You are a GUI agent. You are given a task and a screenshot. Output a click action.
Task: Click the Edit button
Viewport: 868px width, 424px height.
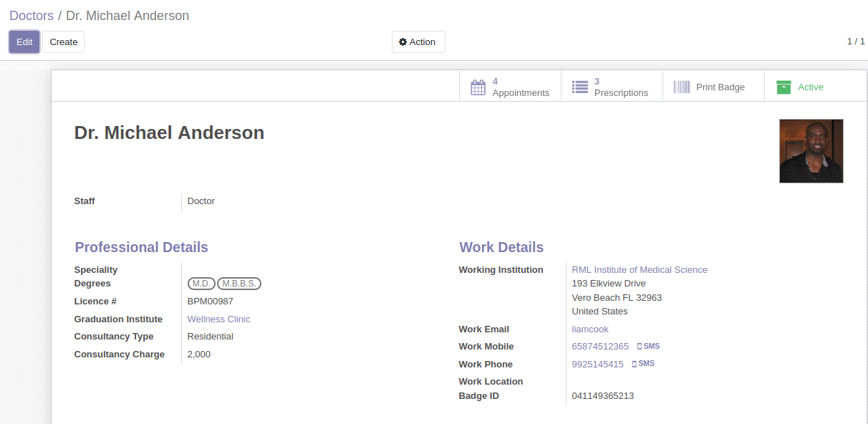(24, 42)
